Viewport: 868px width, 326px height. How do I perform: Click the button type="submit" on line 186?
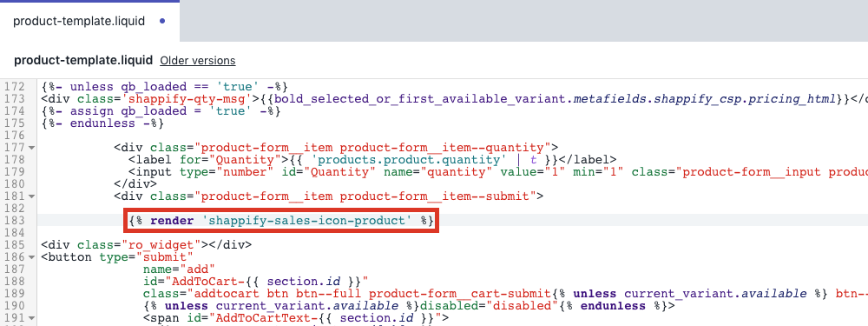click(x=117, y=257)
